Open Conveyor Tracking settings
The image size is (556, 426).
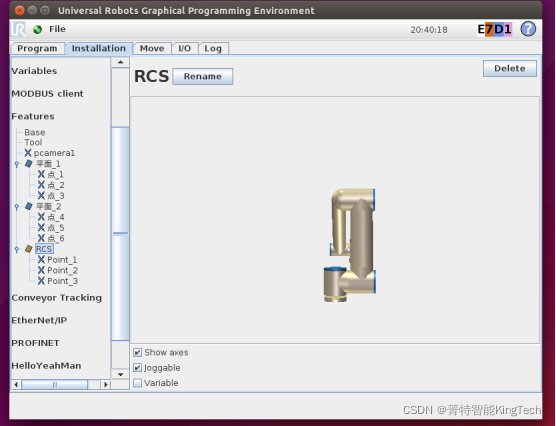[x=56, y=298]
